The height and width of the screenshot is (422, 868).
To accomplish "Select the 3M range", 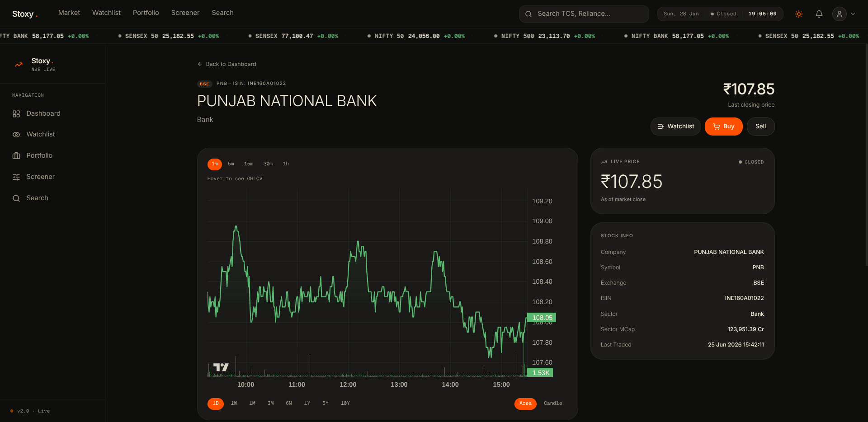I will [x=270, y=403].
